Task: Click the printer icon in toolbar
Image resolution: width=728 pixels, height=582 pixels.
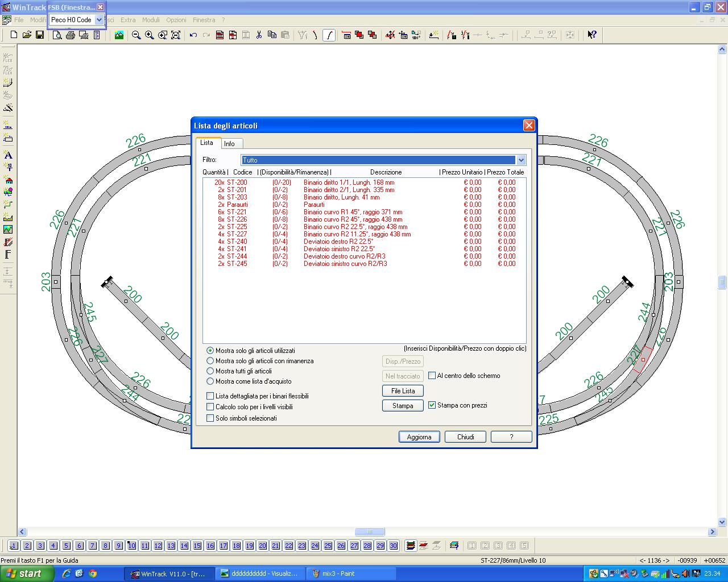Action: click(x=71, y=35)
